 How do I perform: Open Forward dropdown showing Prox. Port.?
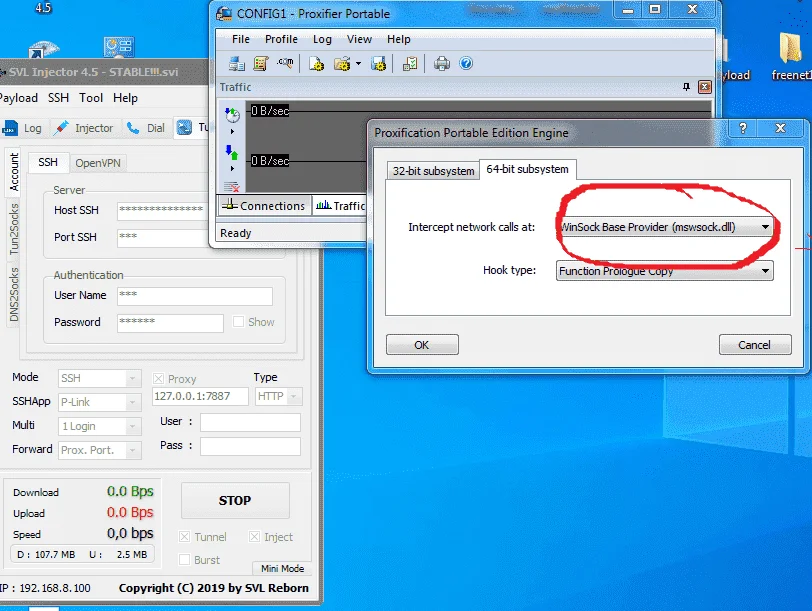tap(99, 450)
